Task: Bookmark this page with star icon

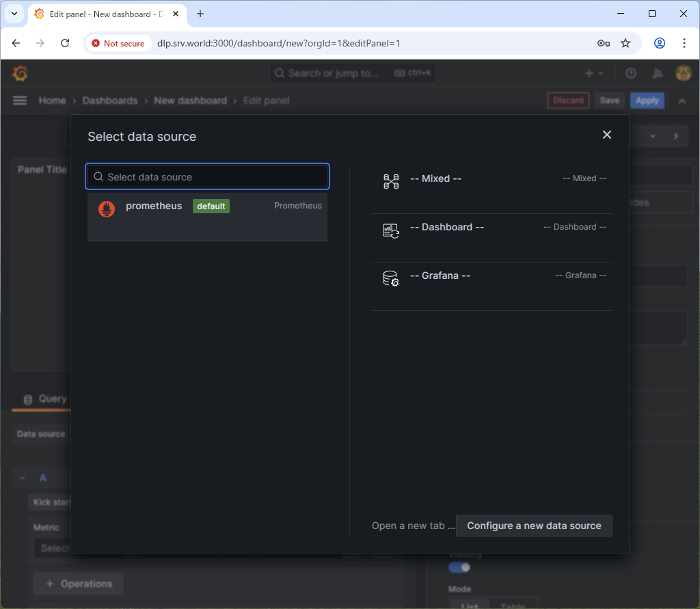Action: pyautogui.click(x=625, y=43)
